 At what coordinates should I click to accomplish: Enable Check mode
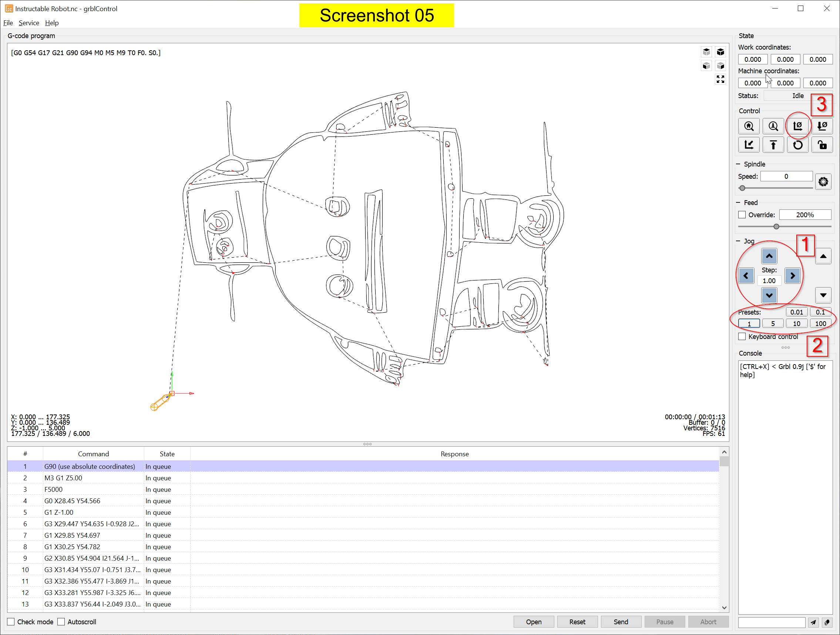11,622
